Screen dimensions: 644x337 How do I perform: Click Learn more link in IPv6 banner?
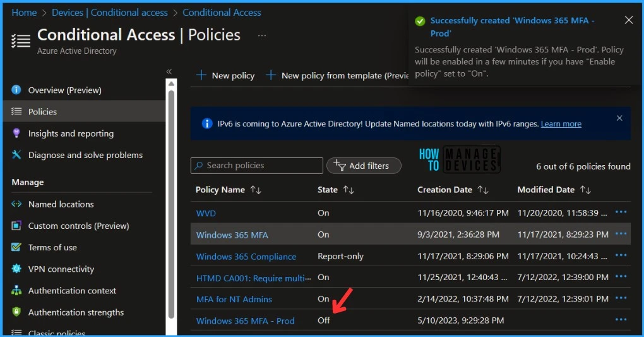coord(561,123)
